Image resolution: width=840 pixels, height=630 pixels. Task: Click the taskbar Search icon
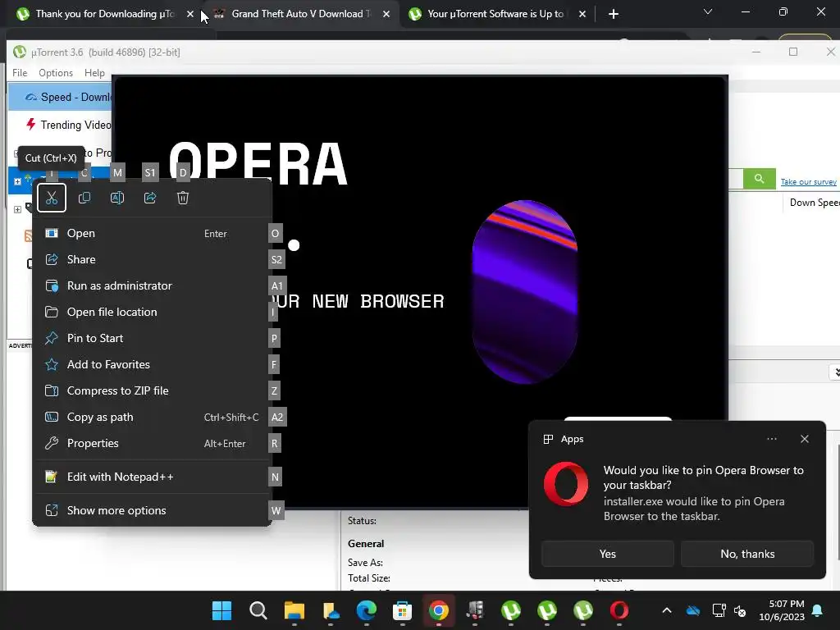tap(258, 610)
